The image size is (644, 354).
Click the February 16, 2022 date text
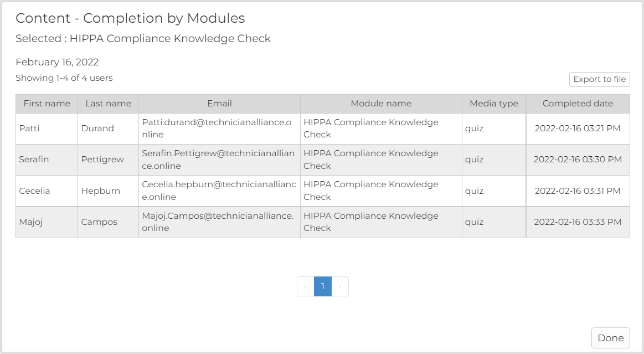coord(57,62)
